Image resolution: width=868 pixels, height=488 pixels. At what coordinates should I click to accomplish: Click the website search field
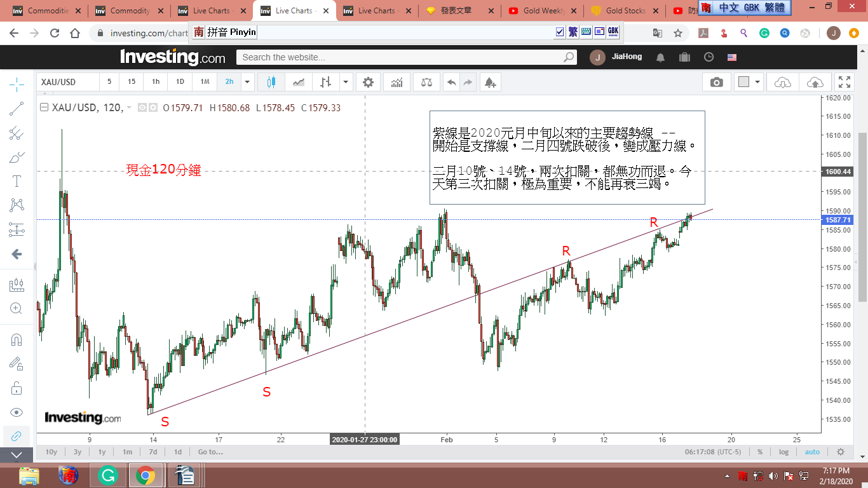400,57
